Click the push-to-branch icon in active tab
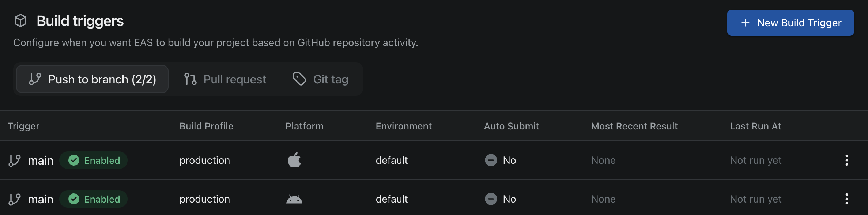This screenshot has width=868, height=215. [x=35, y=79]
